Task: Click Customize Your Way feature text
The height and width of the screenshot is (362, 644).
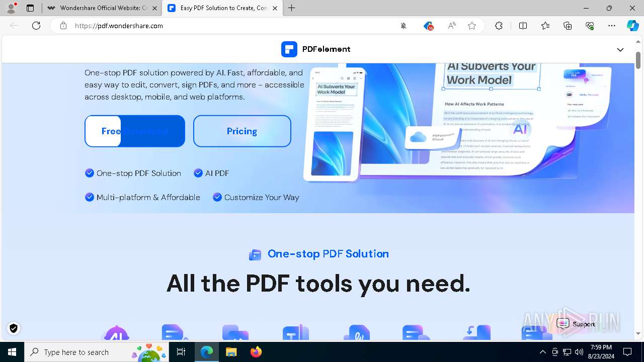Action: click(x=262, y=198)
